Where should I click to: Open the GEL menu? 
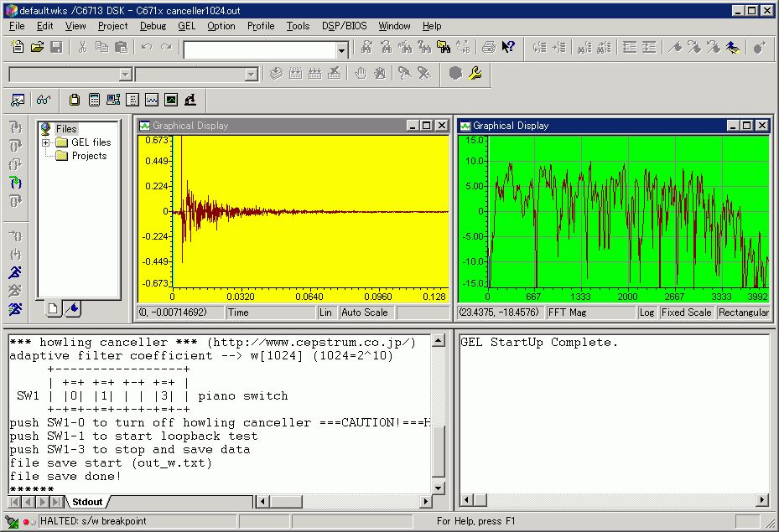(x=187, y=26)
